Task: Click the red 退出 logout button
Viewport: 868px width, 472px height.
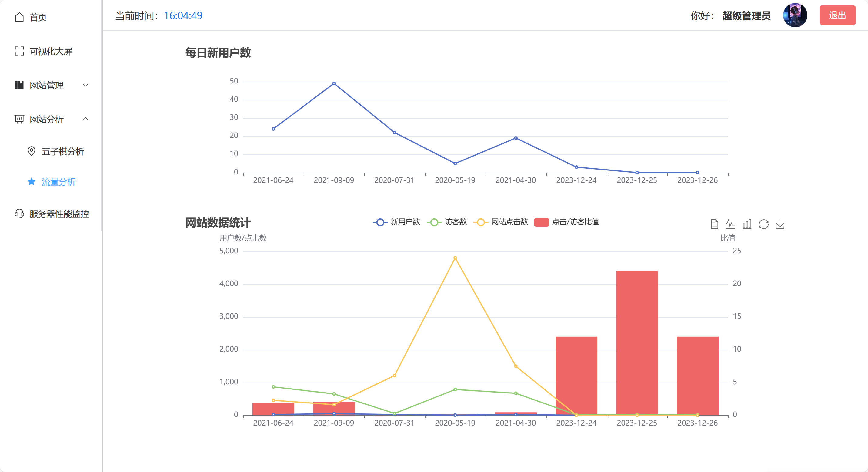Action: coord(837,15)
